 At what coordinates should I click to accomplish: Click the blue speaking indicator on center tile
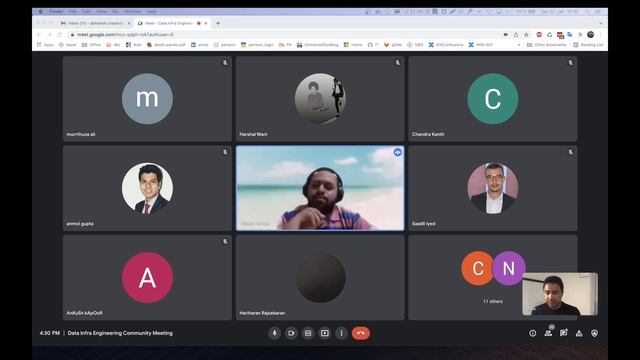point(398,152)
